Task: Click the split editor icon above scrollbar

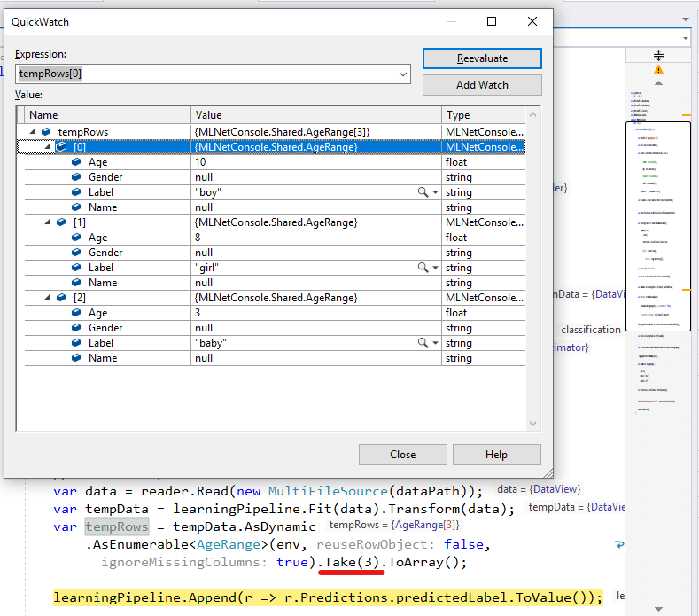Action: point(658,55)
